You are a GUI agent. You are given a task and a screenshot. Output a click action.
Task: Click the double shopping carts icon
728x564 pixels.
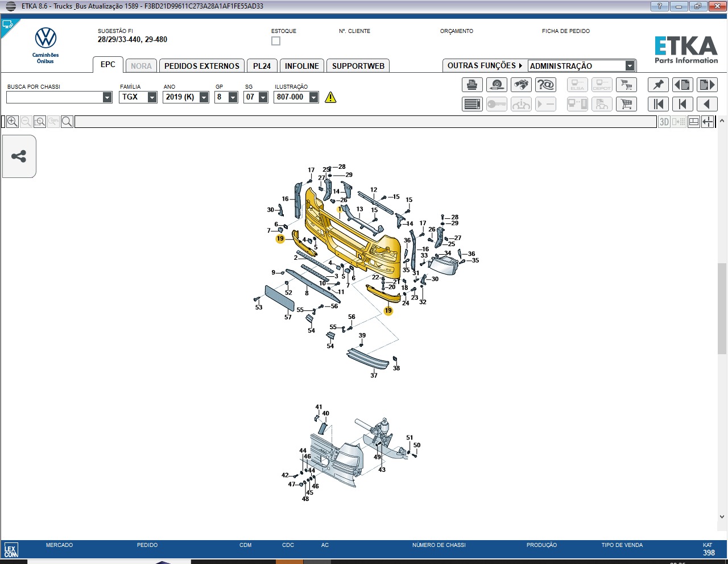626,85
